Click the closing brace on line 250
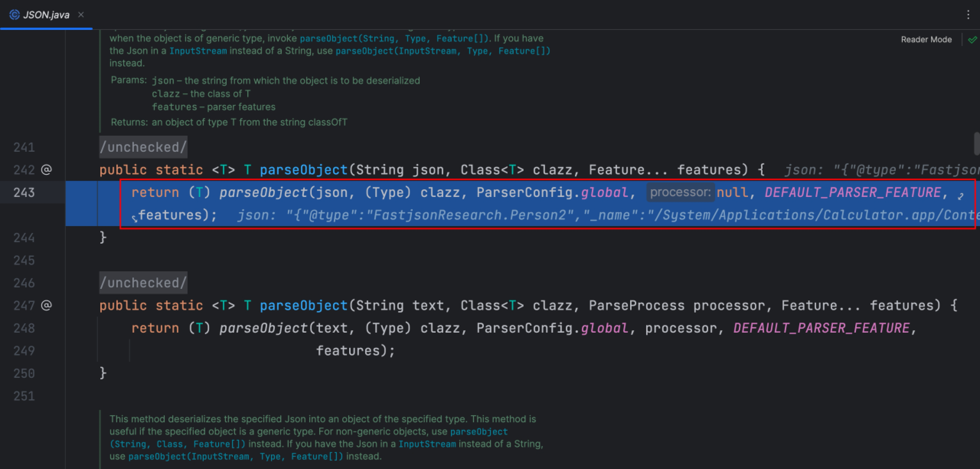Image resolution: width=980 pixels, height=469 pixels. click(103, 373)
